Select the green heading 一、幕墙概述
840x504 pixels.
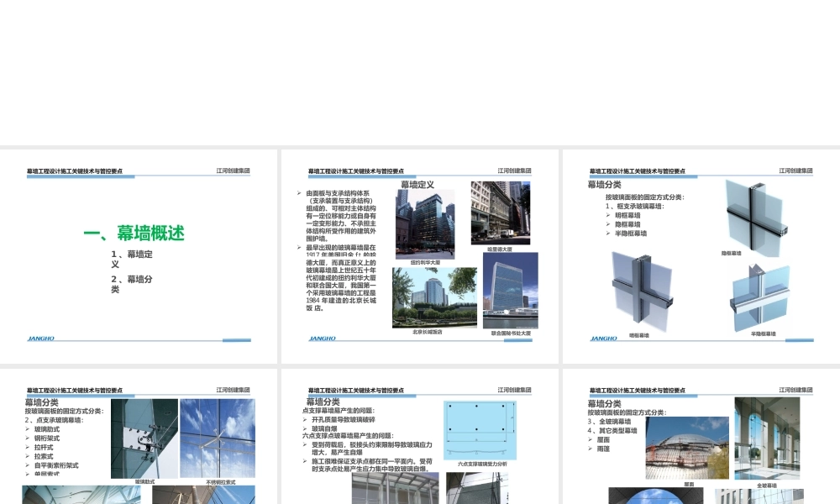coord(134,234)
